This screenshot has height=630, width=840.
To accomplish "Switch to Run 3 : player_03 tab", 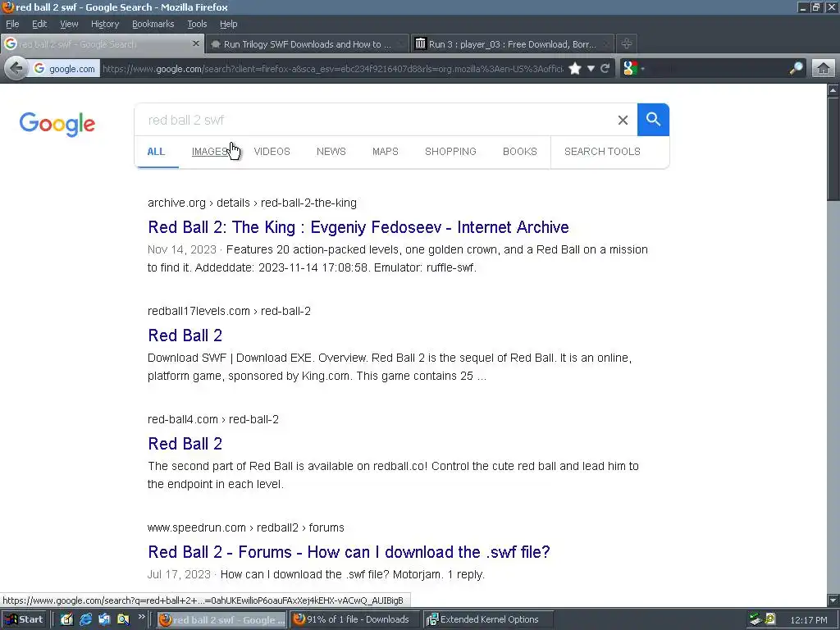I will click(513, 44).
